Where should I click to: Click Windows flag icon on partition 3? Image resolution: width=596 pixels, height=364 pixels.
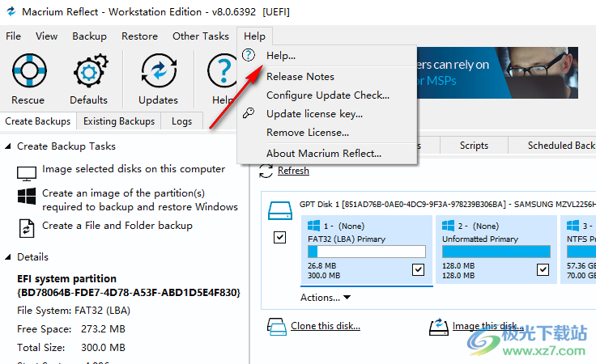[573, 226]
